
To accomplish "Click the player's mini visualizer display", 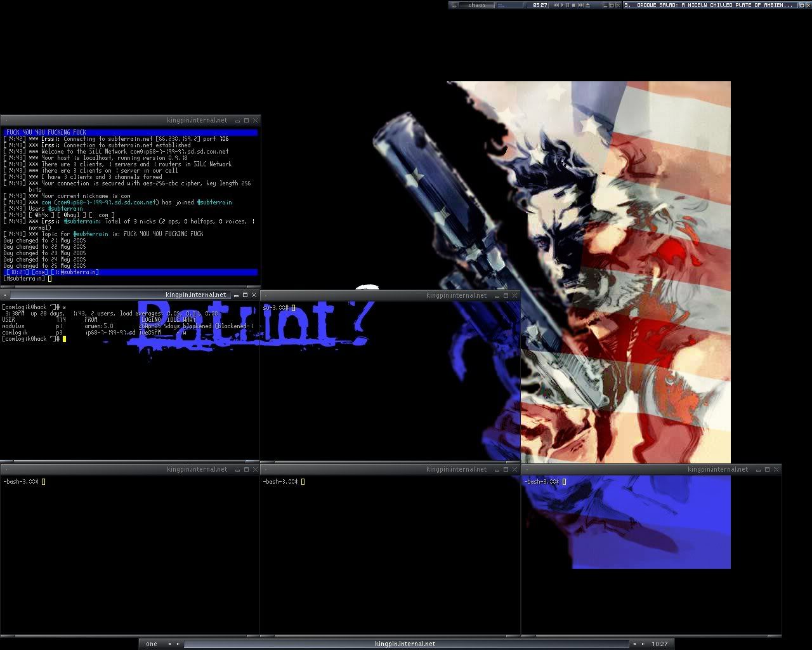I will coord(511,5).
